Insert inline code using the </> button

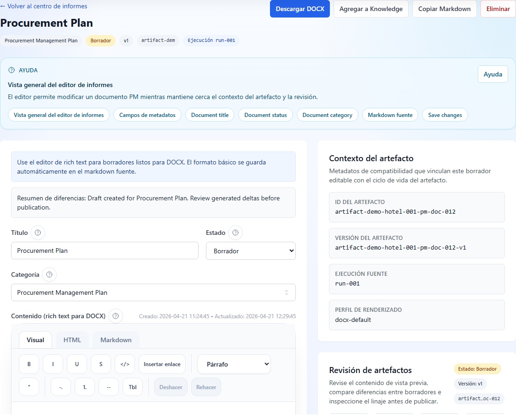point(125,364)
